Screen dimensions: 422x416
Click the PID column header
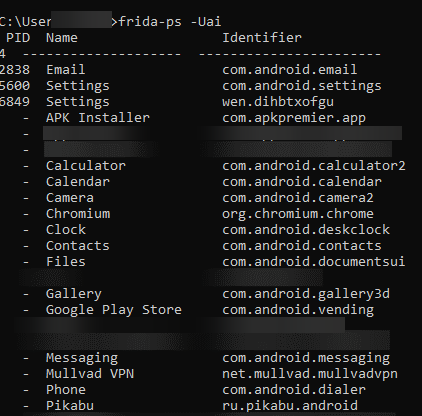click(x=18, y=38)
